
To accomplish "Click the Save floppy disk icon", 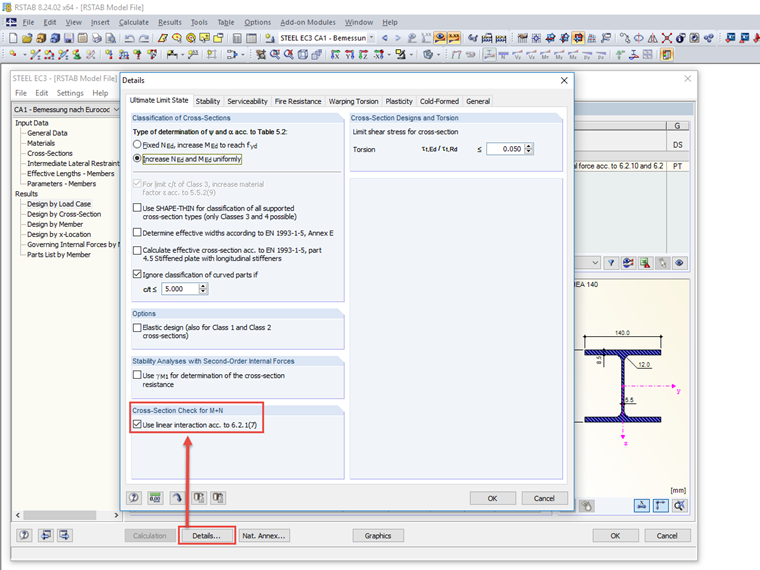I will (69, 38).
